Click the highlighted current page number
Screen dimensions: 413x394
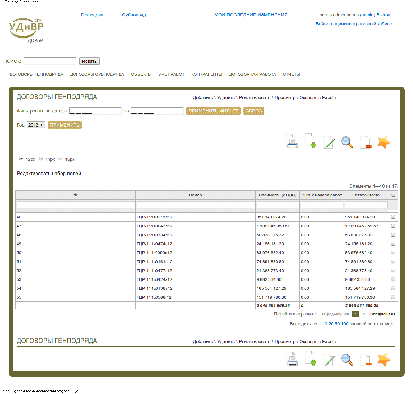(x=356, y=314)
